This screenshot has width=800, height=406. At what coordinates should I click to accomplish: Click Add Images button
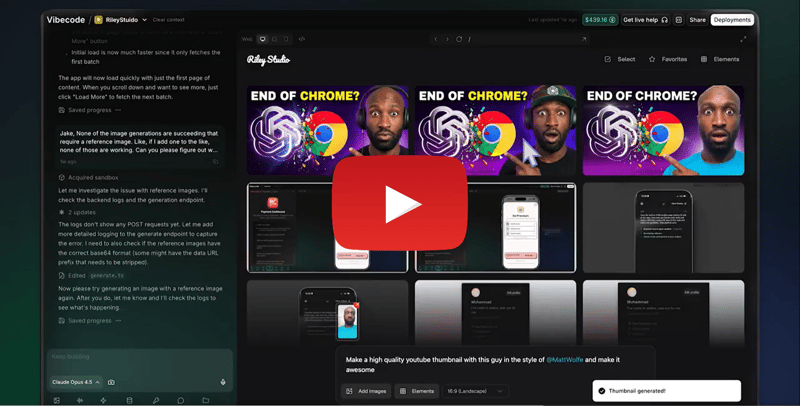366,391
